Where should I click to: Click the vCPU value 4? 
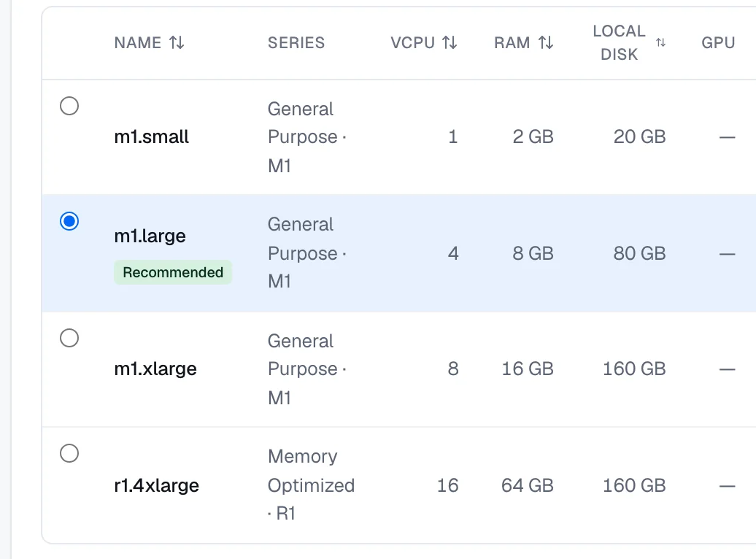tap(453, 253)
